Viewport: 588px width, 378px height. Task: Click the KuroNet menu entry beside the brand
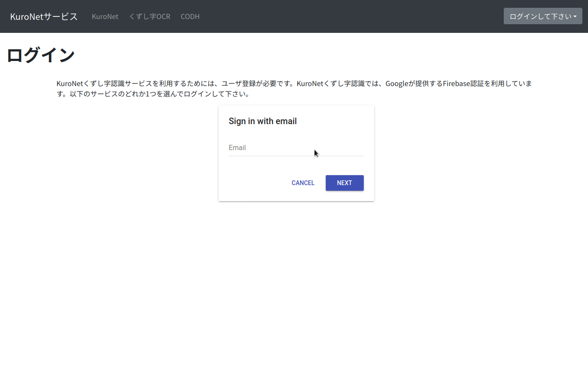pyautogui.click(x=105, y=16)
